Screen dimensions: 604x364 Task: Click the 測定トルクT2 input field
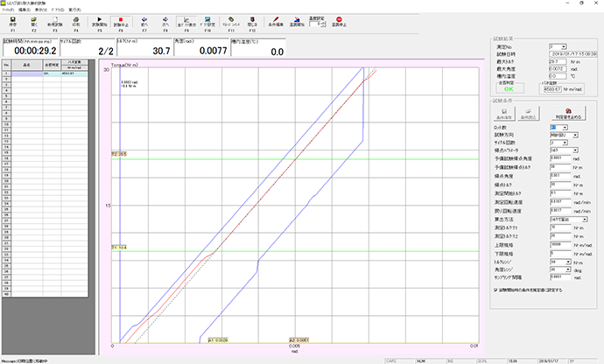(x=560, y=236)
